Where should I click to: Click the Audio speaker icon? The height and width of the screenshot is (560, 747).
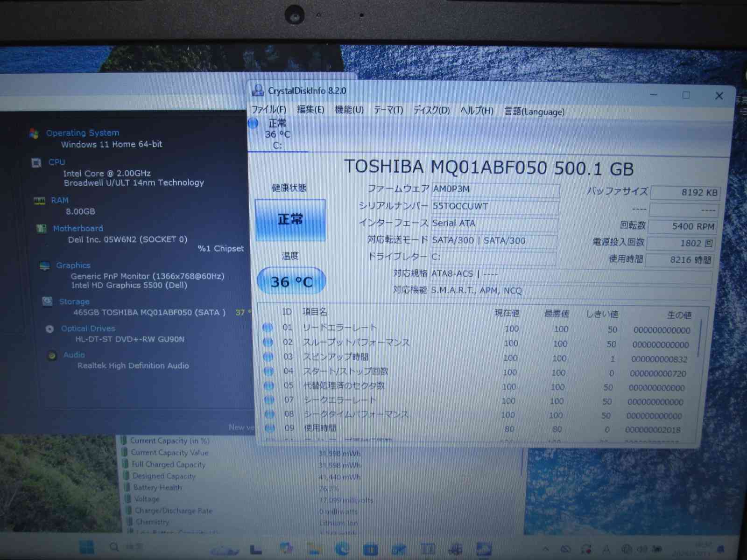52,356
